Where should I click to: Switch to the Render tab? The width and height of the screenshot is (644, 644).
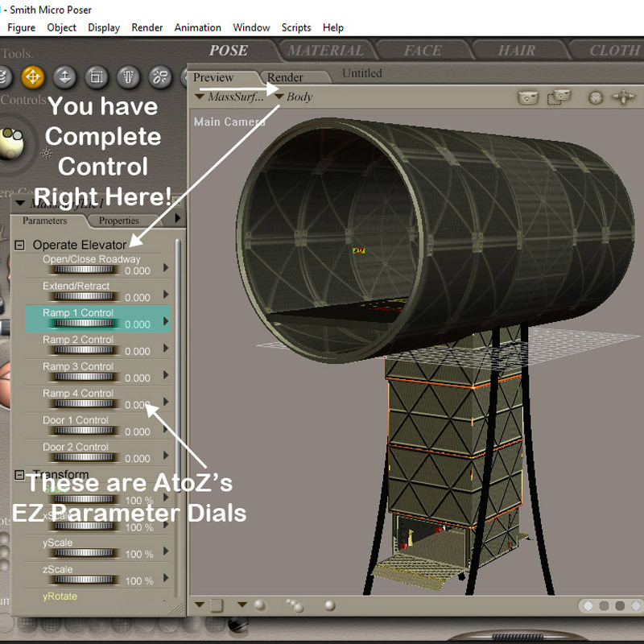point(285,77)
